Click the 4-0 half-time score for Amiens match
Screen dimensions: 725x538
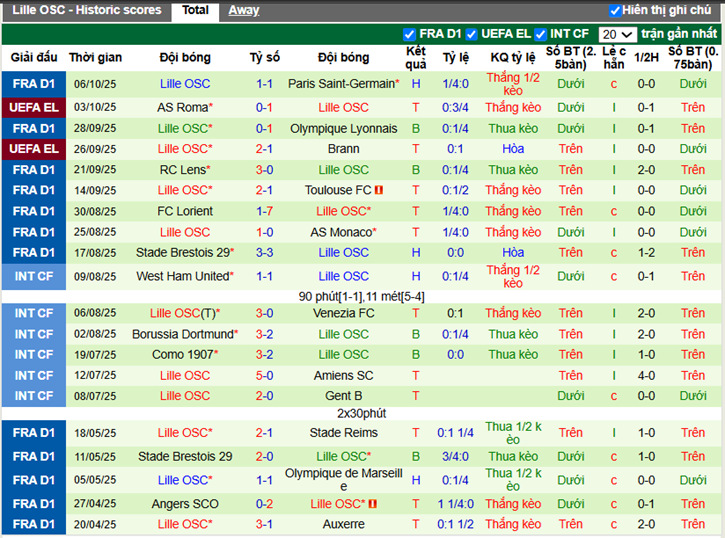pyautogui.click(x=646, y=376)
